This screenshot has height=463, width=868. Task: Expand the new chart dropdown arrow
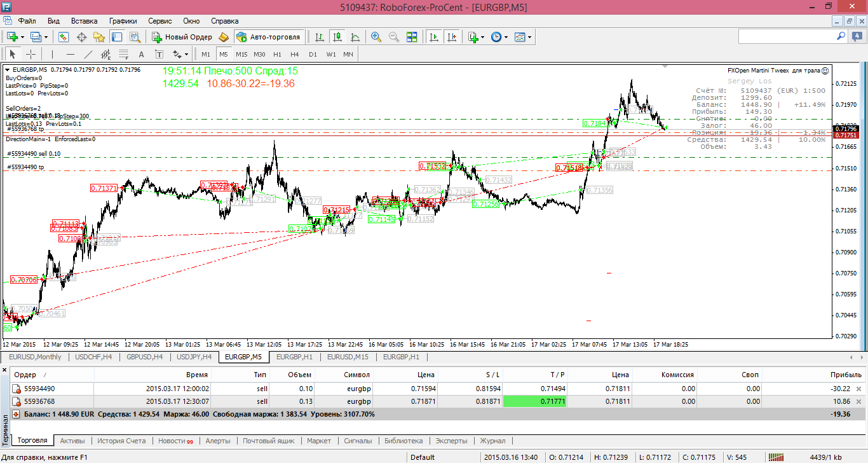22,37
